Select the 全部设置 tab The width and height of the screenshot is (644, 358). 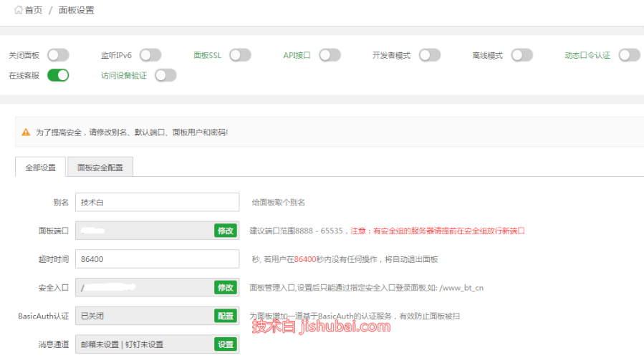tap(41, 168)
